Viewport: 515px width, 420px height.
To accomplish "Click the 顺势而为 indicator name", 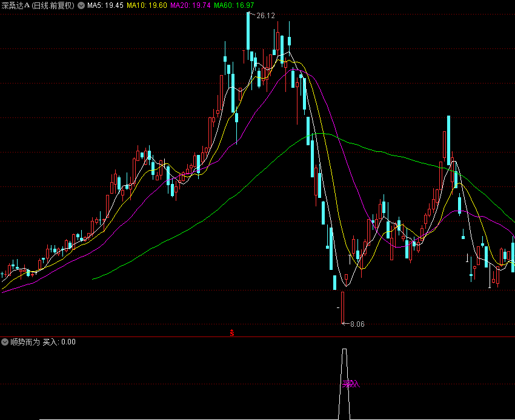I will [x=25, y=342].
